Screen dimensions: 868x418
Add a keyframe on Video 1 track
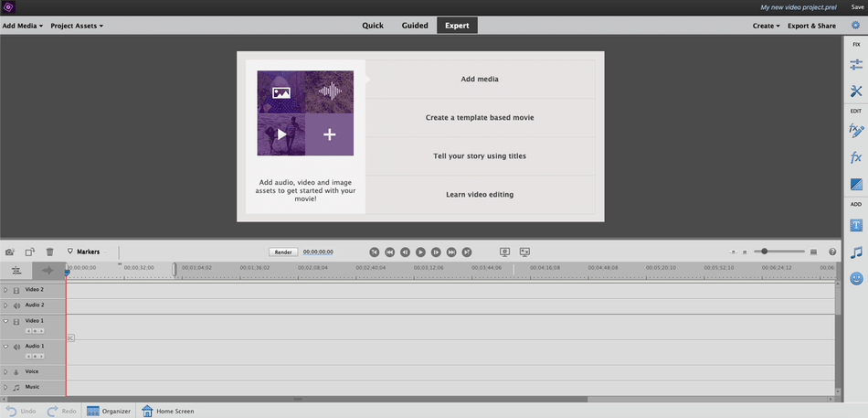click(35, 331)
